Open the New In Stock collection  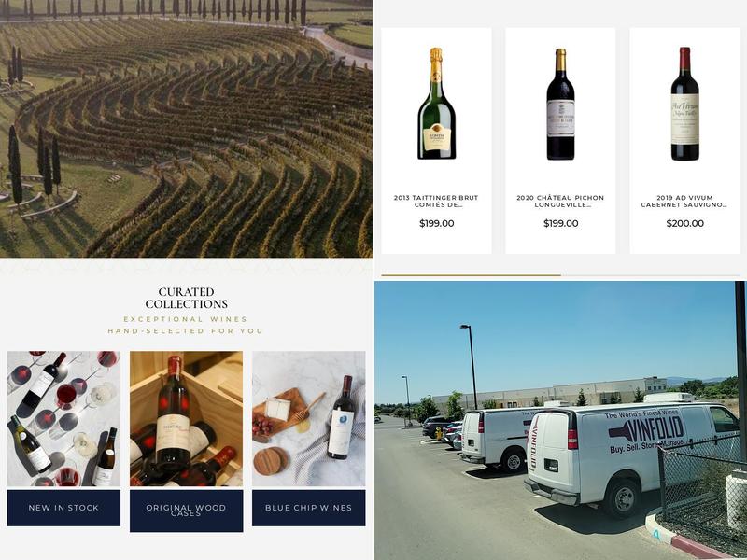coord(63,508)
